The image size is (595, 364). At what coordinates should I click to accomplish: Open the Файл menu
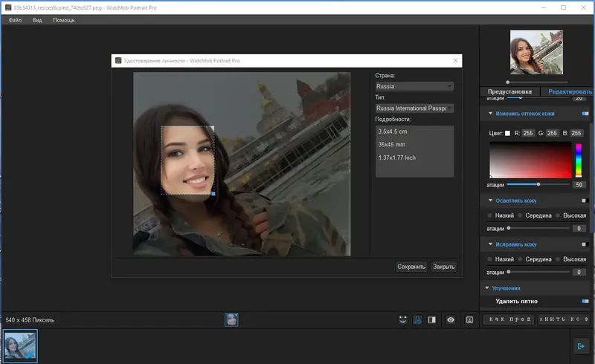coord(15,20)
